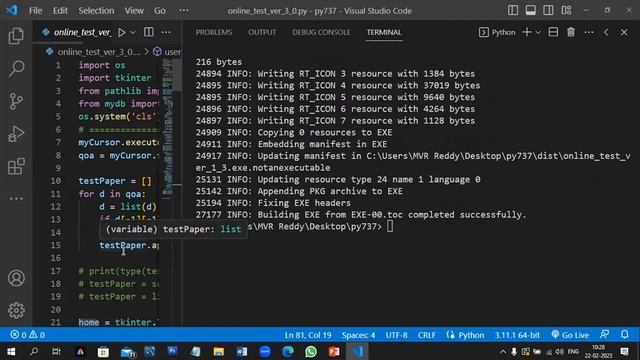Click breadcrumb symbol user

click(167, 52)
